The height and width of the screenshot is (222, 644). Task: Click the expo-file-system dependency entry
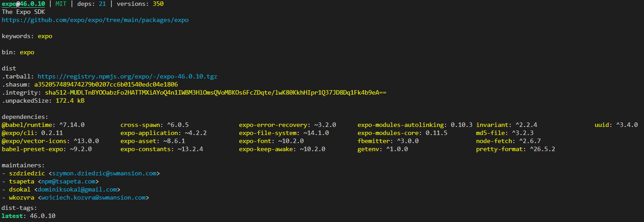pyautogui.click(x=284, y=133)
